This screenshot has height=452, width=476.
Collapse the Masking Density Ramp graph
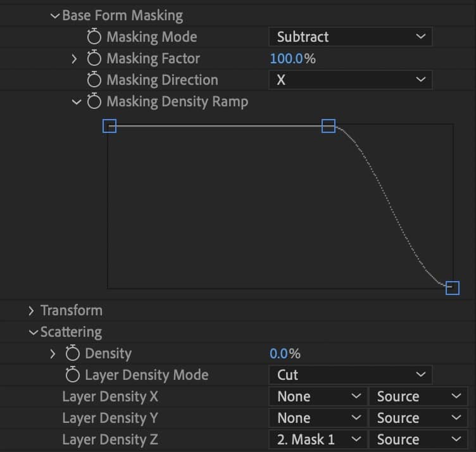[77, 102]
